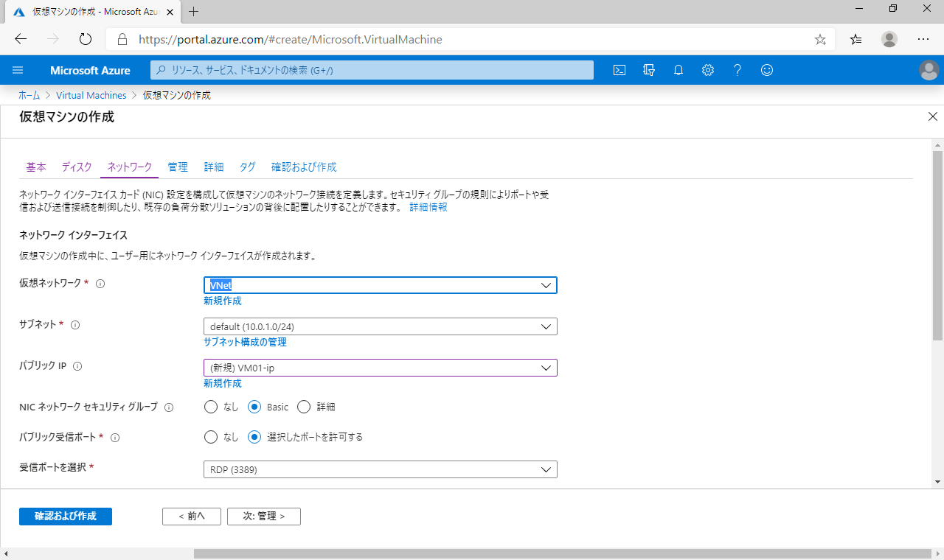Open the Azure account avatar
The height and width of the screenshot is (560, 944).
pos(929,70)
